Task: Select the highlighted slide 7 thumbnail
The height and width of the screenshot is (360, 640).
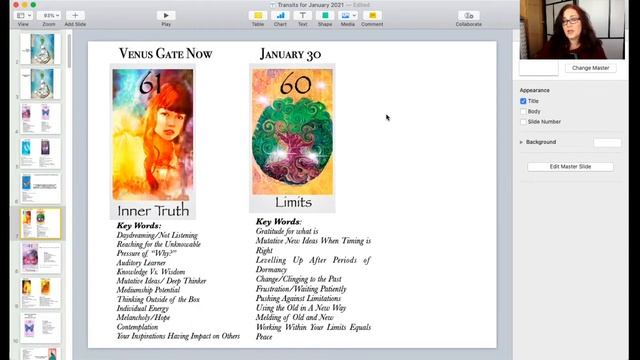Action: pyautogui.click(x=40, y=223)
